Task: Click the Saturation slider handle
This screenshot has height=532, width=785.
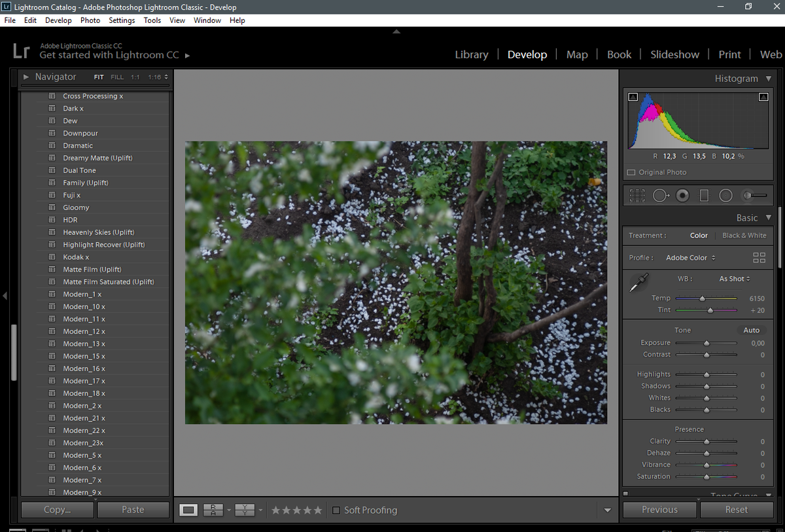Action: tap(706, 476)
